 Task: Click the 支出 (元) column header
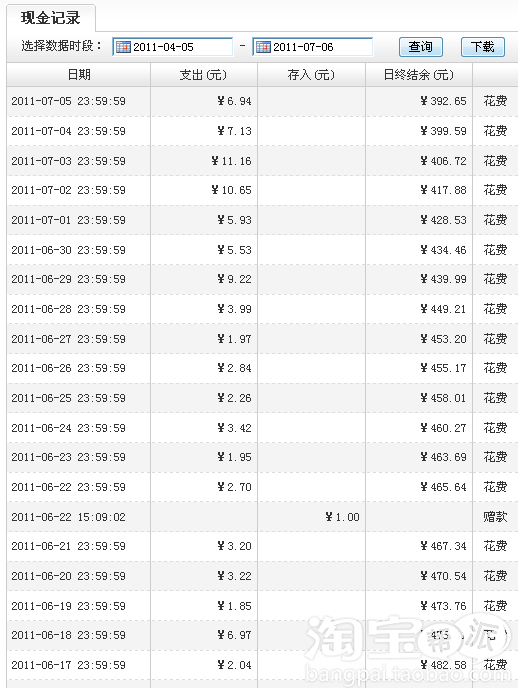pos(204,75)
